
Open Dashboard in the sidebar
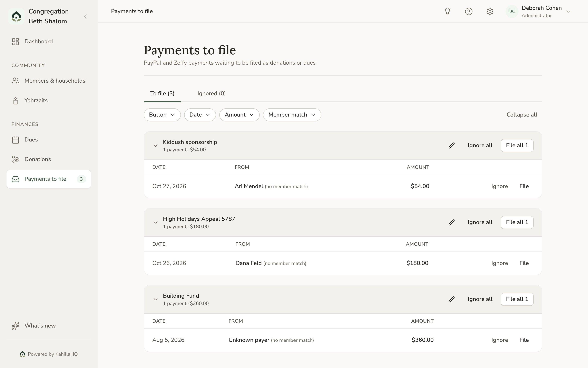click(49, 42)
